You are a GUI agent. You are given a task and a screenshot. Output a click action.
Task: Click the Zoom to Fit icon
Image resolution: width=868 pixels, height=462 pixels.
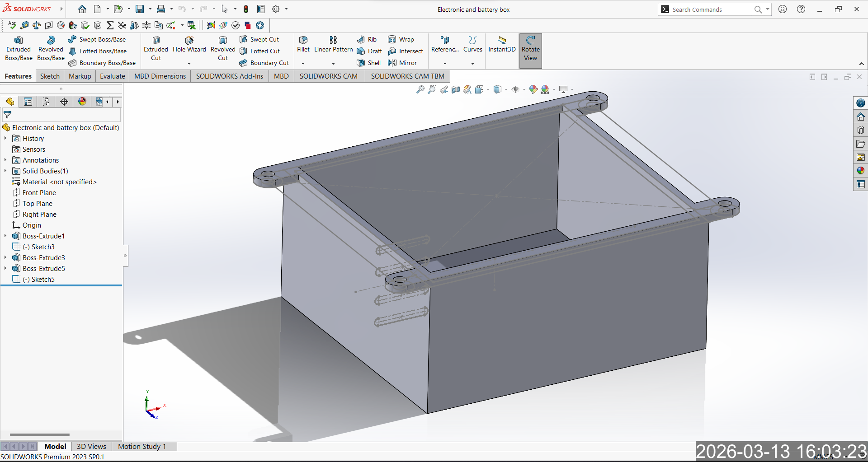click(420, 89)
